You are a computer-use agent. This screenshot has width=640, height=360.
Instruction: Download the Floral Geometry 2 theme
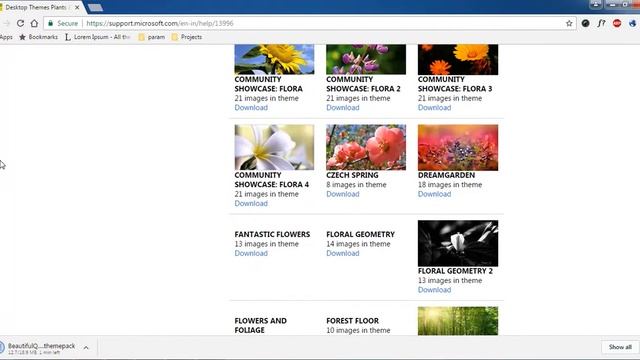pyautogui.click(x=434, y=290)
